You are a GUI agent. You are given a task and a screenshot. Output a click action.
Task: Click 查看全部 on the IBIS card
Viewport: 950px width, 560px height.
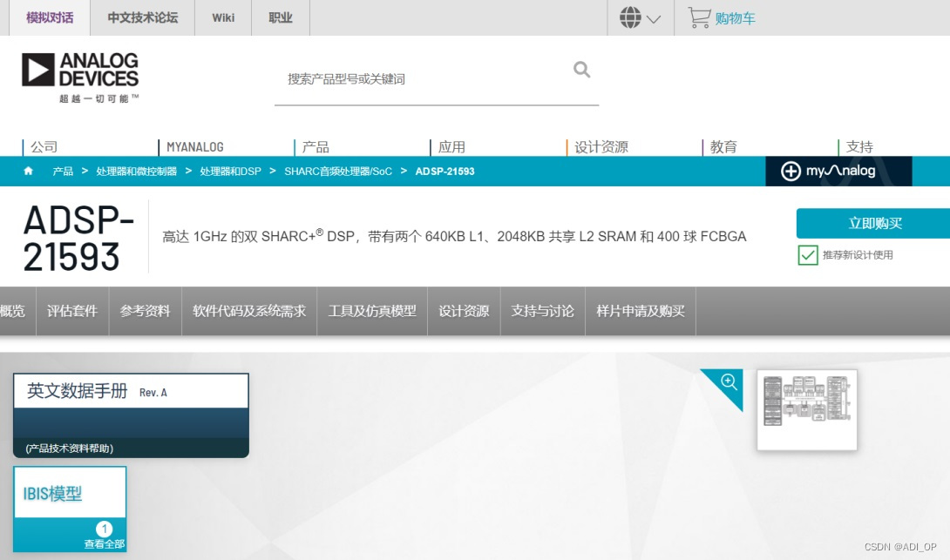coord(105,543)
